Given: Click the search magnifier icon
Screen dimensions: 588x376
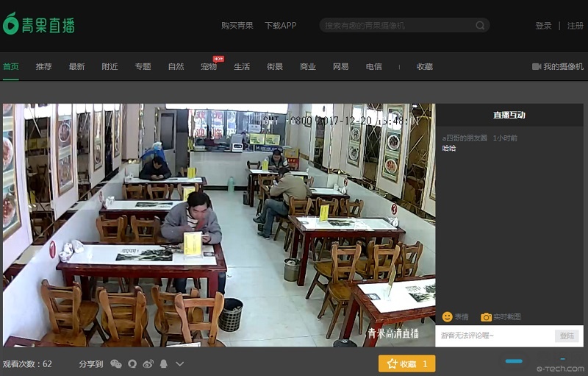Looking at the screenshot, I should pyautogui.click(x=480, y=26).
